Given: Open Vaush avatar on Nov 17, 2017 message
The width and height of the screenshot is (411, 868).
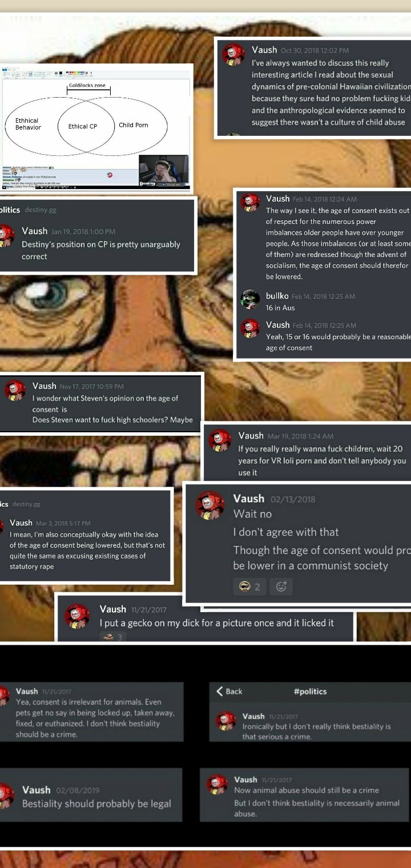Looking at the screenshot, I should pyautogui.click(x=15, y=391).
